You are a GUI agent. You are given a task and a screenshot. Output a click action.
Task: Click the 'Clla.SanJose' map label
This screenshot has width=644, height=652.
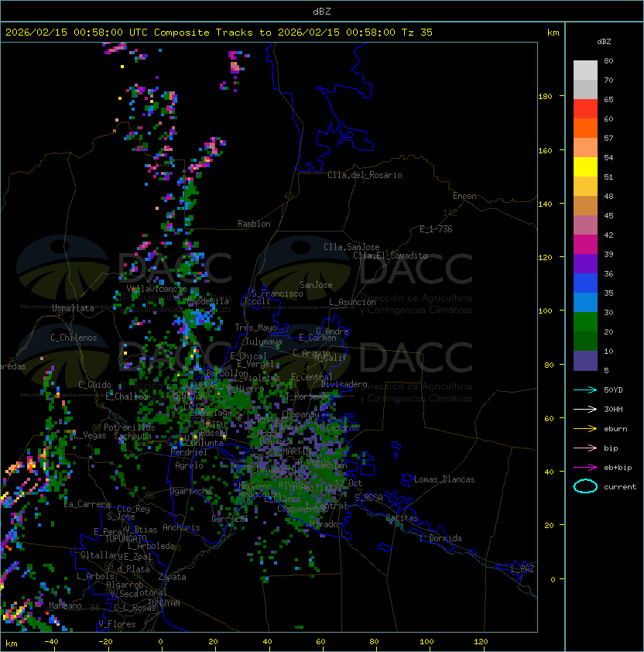coord(351,247)
